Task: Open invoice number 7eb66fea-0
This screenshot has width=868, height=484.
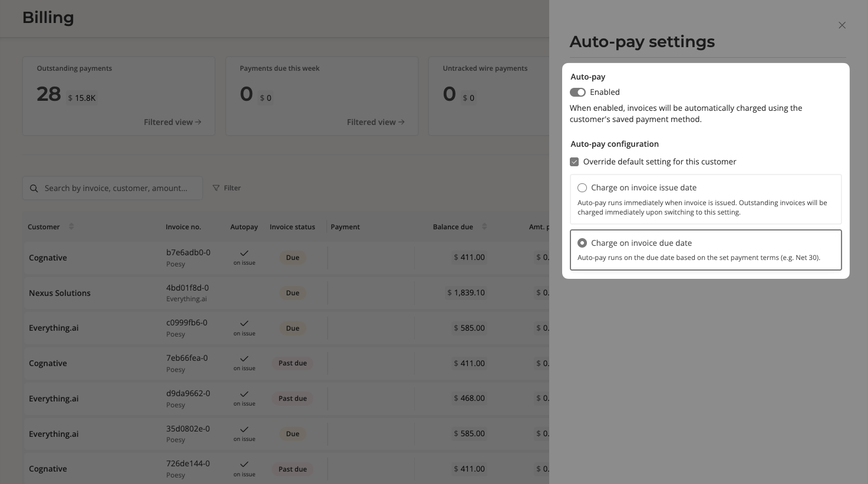Action: pyautogui.click(x=187, y=358)
